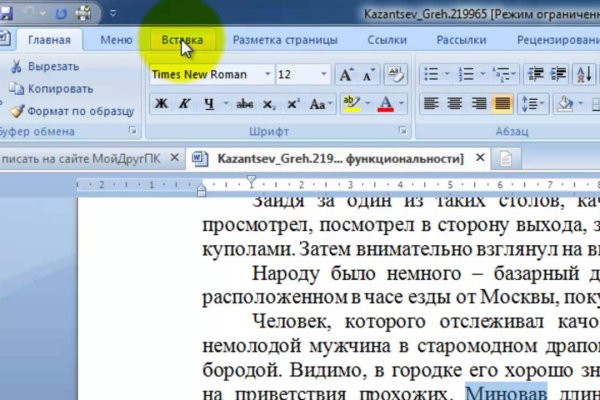Switch to Разметка страницы tab
Image resolution: width=600 pixels, height=400 pixels.
pyautogui.click(x=284, y=40)
